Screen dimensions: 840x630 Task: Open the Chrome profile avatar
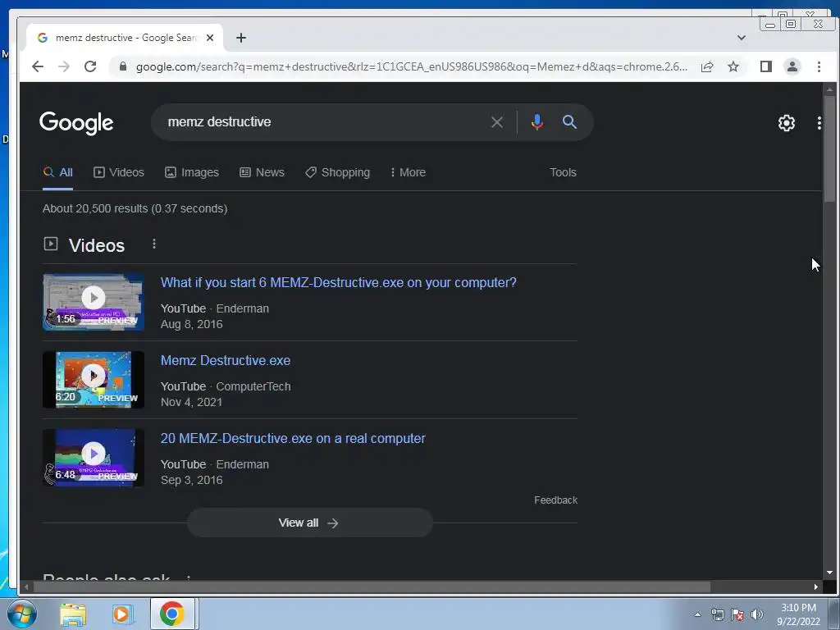(x=792, y=66)
